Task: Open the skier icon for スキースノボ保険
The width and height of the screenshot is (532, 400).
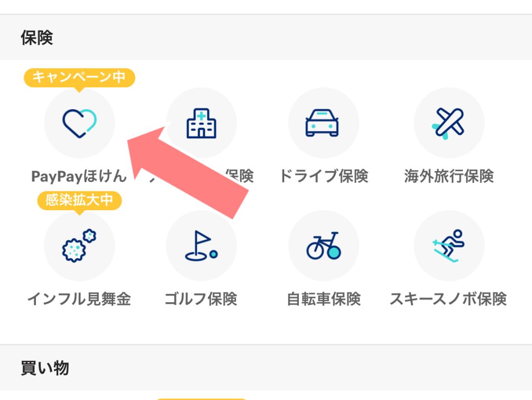Action: 449,246
